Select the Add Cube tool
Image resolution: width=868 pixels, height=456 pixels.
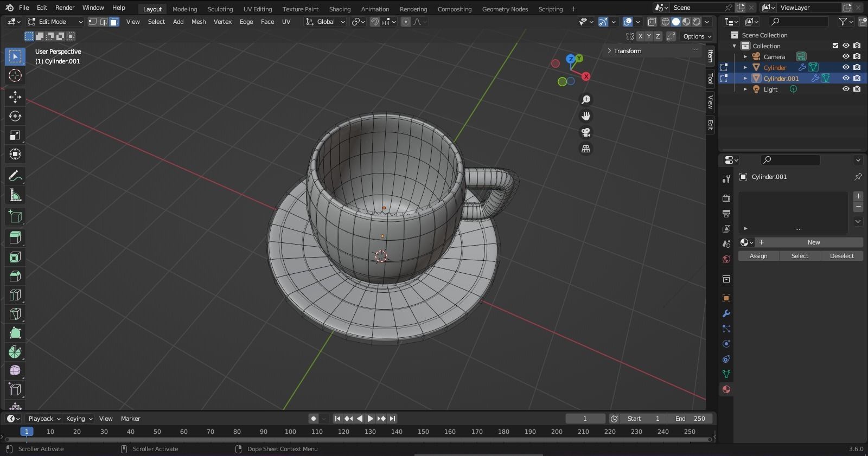pyautogui.click(x=15, y=217)
